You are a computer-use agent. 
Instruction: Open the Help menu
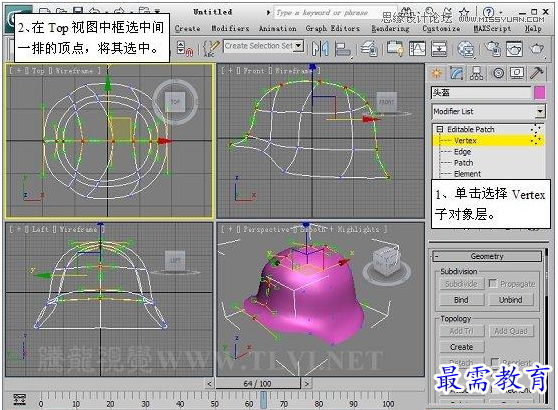click(x=533, y=28)
